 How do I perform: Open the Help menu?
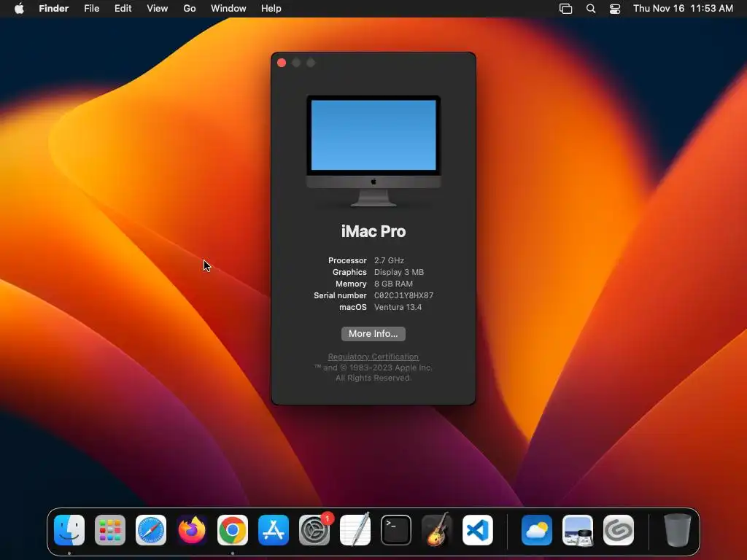tap(271, 9)
